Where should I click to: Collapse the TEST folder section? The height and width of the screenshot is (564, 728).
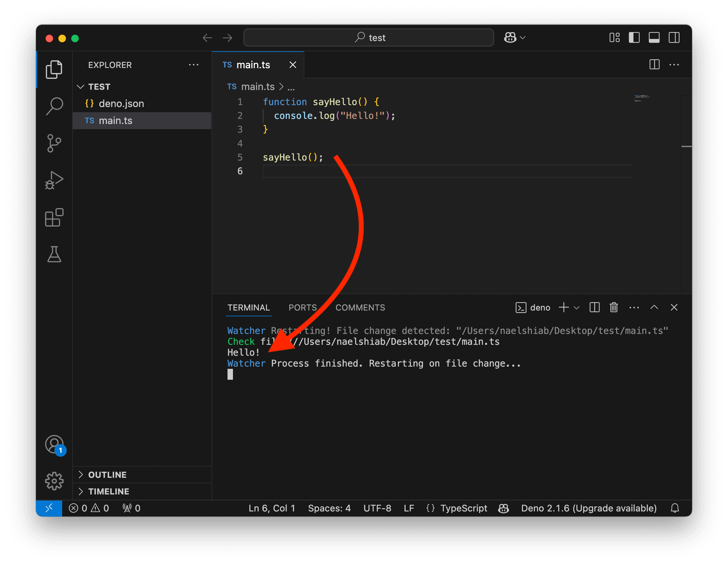click(142, 87)
